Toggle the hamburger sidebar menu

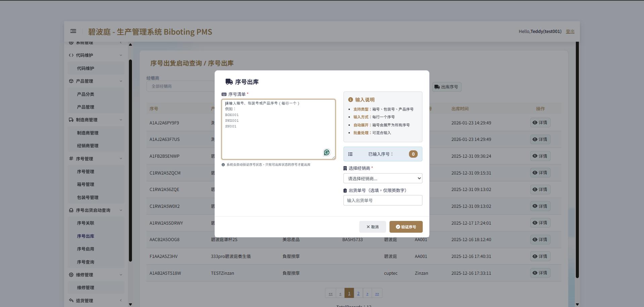click(73, 31)
